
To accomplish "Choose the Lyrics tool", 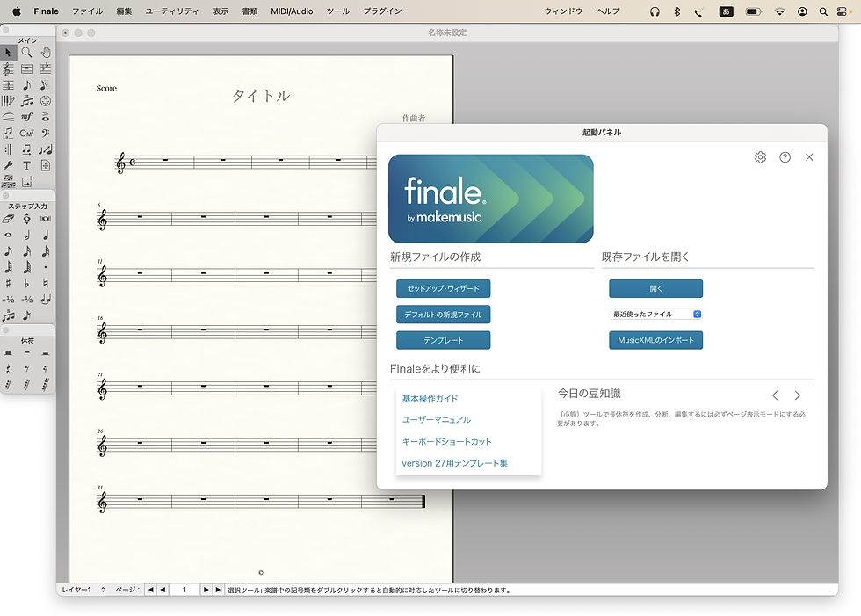I will click(x=8, y=134).
